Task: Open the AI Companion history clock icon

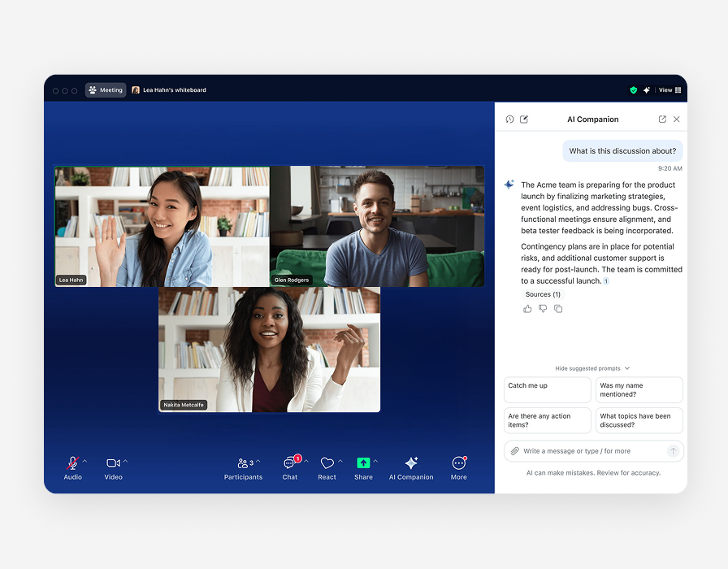Action: (x=509, y=119)
